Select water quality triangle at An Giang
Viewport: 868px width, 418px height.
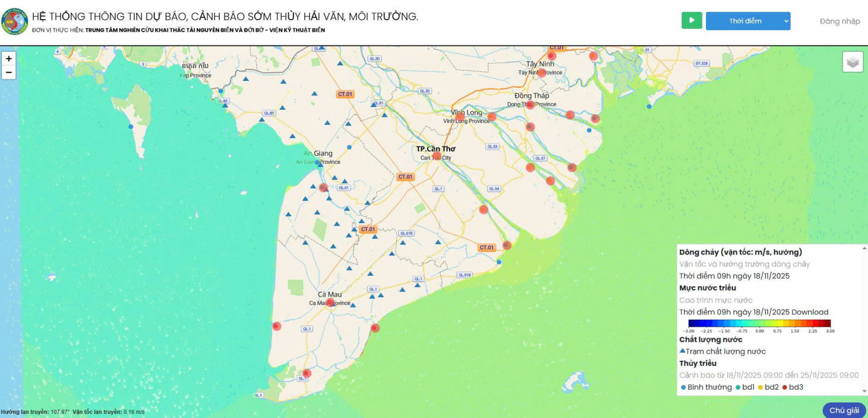[x=319, y=164]
